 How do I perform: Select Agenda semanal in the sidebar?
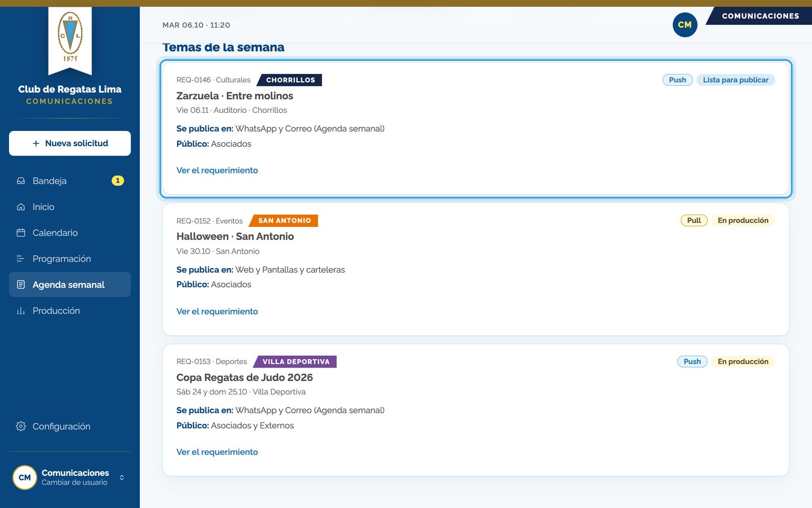[70, 284]
